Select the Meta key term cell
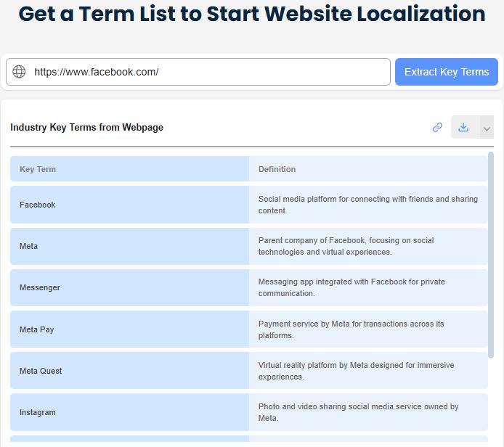Viewport: 504px width, 447px height. click(x=129, y=246)
